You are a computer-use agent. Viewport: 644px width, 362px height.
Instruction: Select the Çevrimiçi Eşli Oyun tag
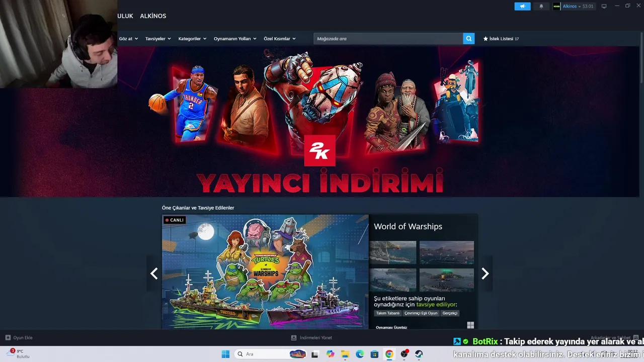tap(421, 313)
